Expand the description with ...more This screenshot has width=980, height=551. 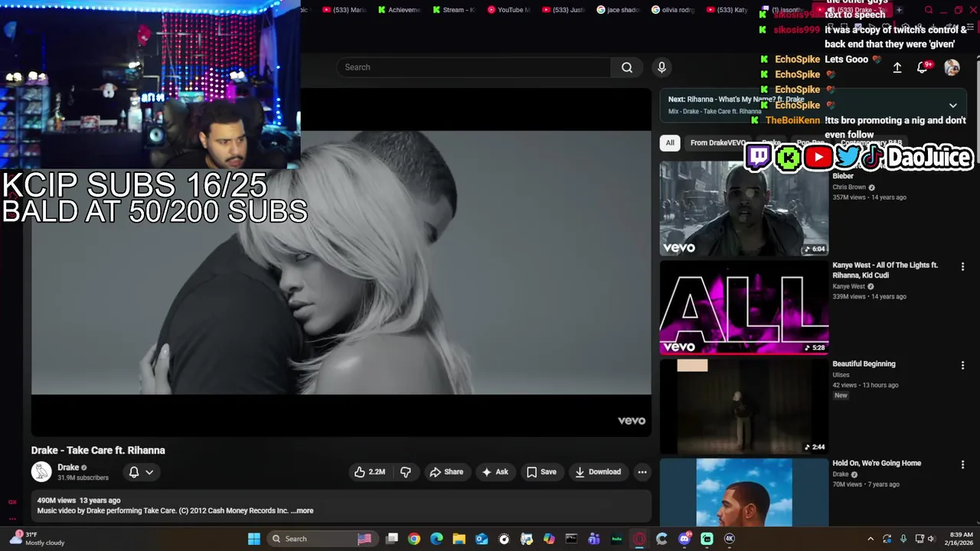pyautogui.click(x=302, y=510)
